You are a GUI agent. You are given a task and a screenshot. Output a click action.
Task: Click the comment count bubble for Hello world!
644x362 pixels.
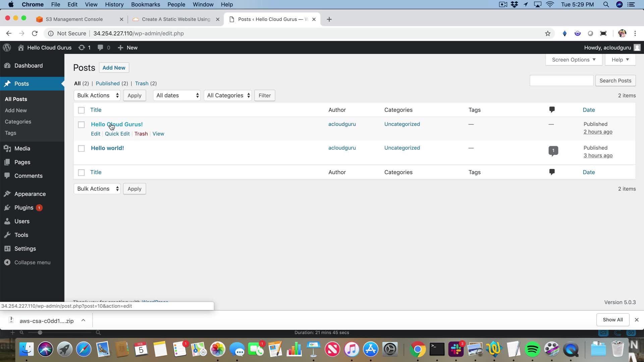click(553, 150)
